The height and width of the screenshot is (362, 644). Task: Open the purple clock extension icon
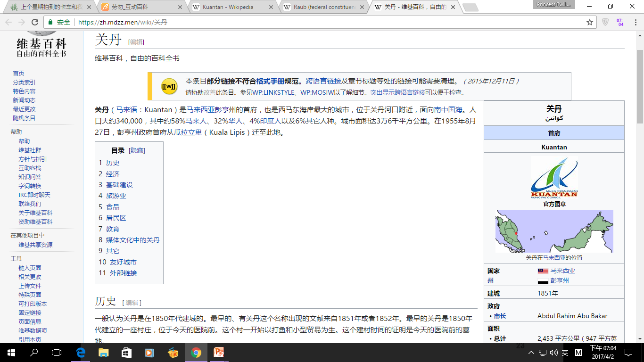point(620,22)
